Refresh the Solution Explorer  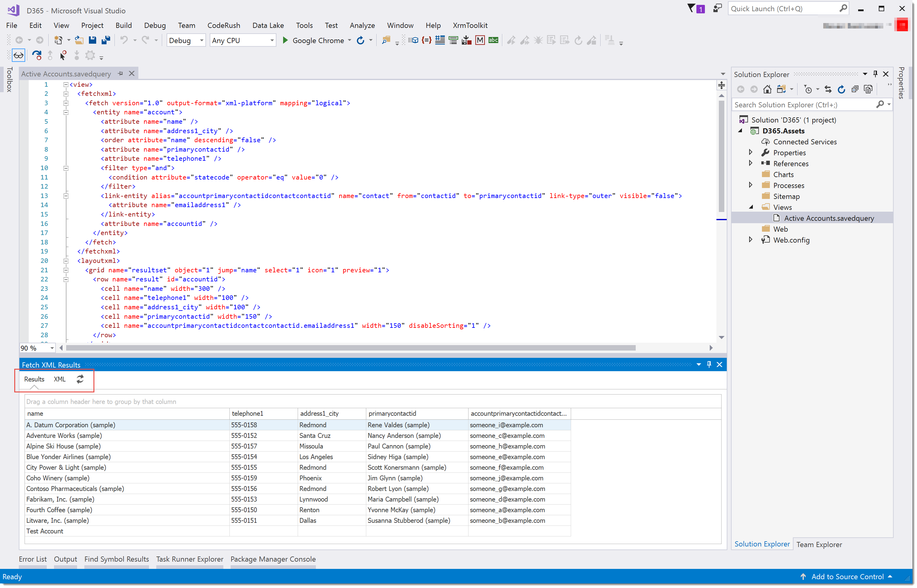point(841,89)
